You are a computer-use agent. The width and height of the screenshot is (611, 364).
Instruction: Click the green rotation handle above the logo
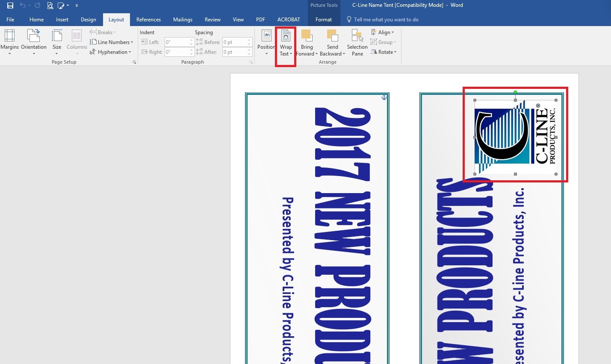click(515, 92)
